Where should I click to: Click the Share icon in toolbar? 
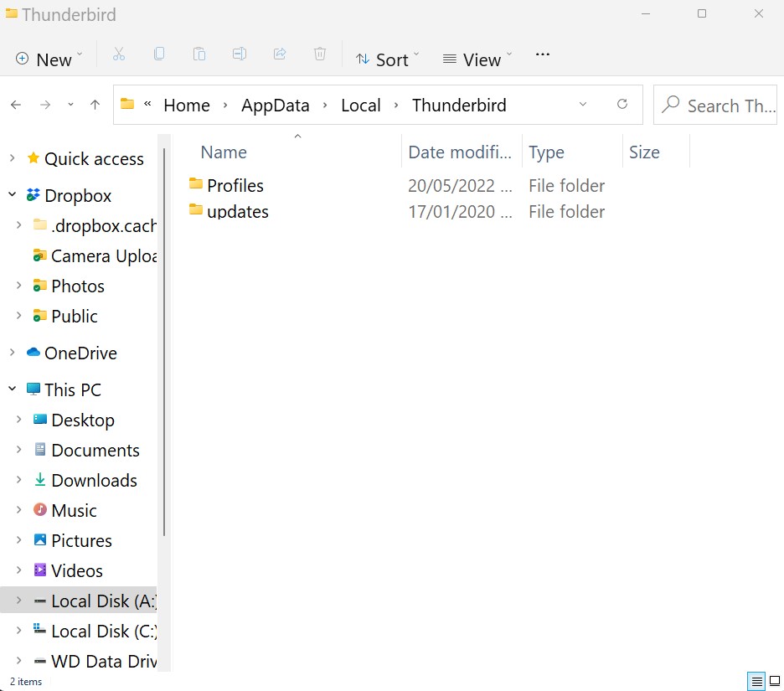[280, 54]
